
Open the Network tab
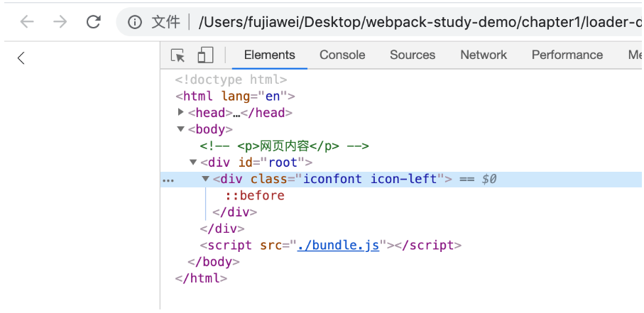(x=484, y=55)
